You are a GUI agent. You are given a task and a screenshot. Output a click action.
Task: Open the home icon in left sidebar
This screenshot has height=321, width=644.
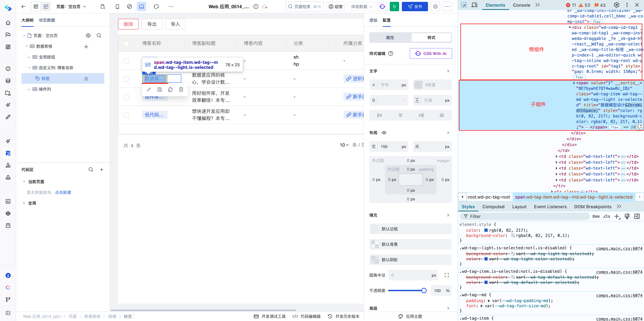(x=8, y=23)
